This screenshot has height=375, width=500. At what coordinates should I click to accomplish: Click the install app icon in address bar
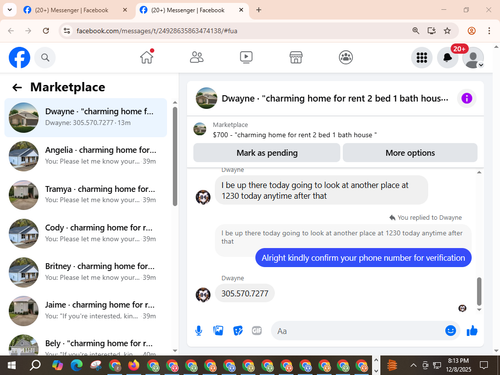coord(431,31)
